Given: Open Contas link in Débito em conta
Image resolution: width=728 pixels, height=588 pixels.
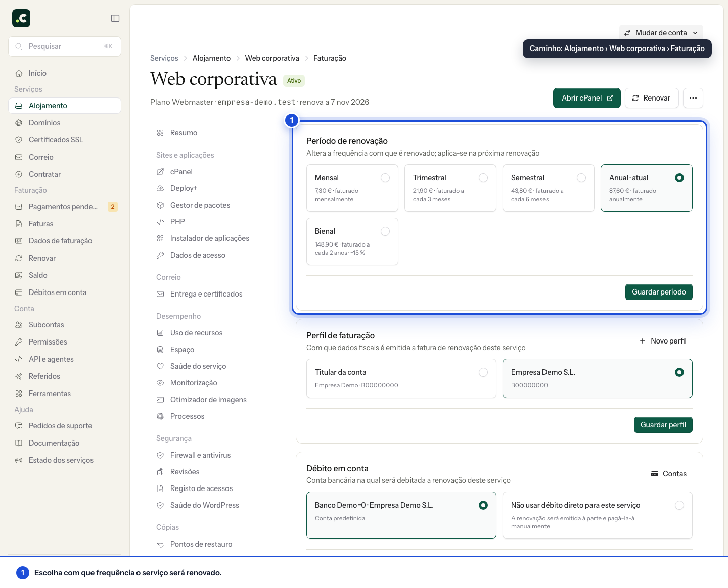Looking at the screenshot, I should tap(669, 474).
